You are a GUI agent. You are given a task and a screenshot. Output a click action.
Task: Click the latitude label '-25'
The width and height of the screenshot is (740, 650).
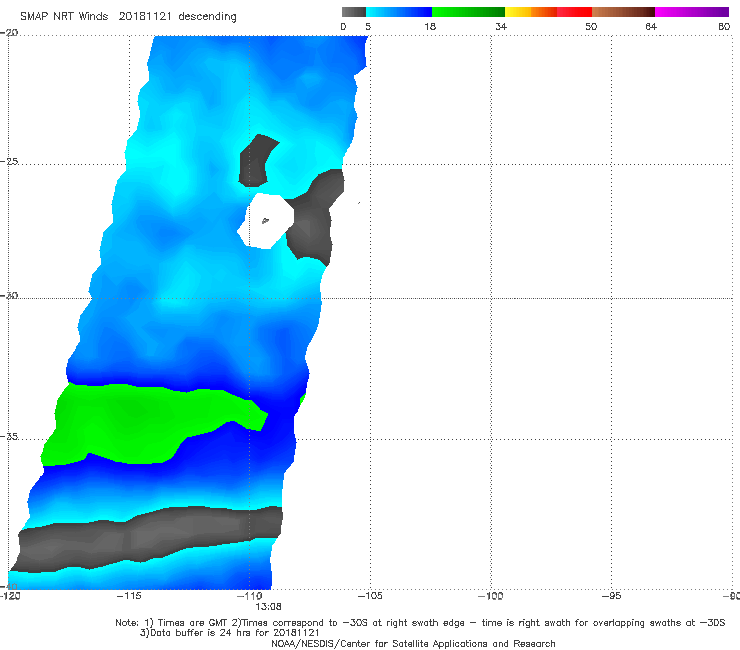9,161
